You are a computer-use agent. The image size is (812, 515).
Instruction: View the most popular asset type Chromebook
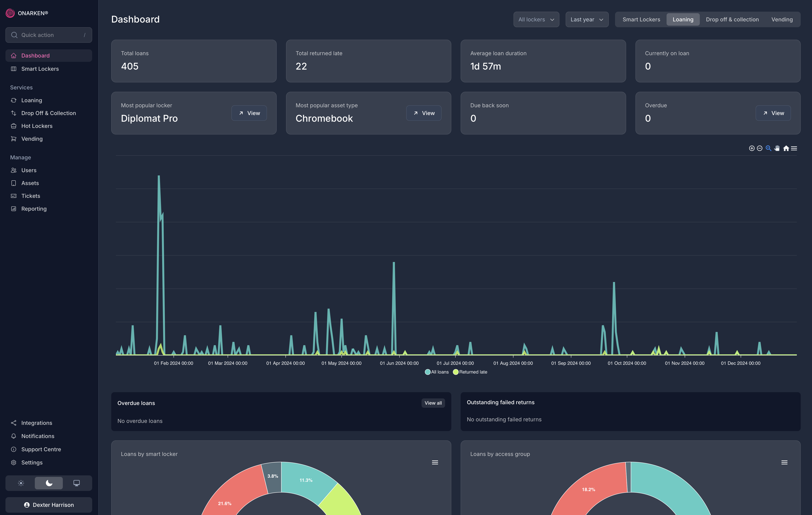pyautogui.click(x=423, y=113)
